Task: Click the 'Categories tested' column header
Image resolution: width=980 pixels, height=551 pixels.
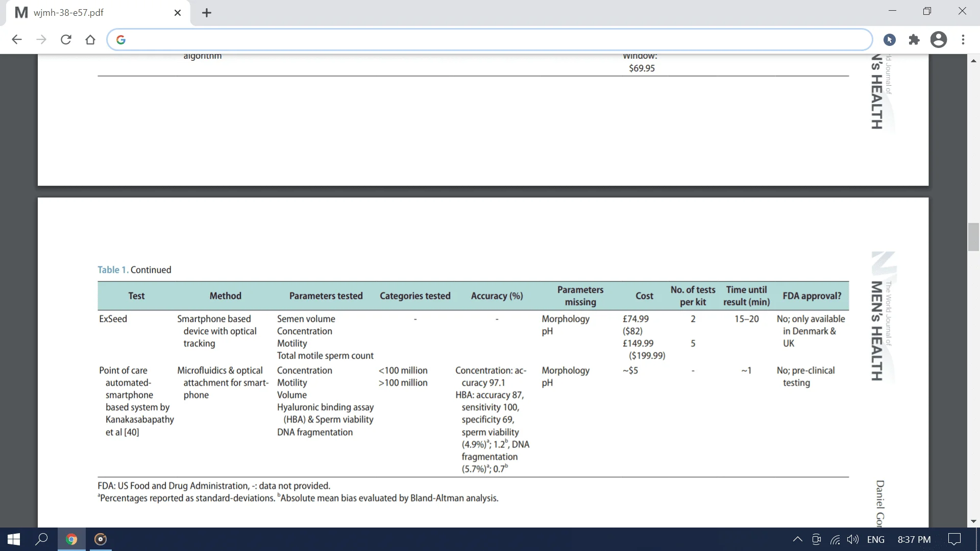Action: tap(415, 296)
